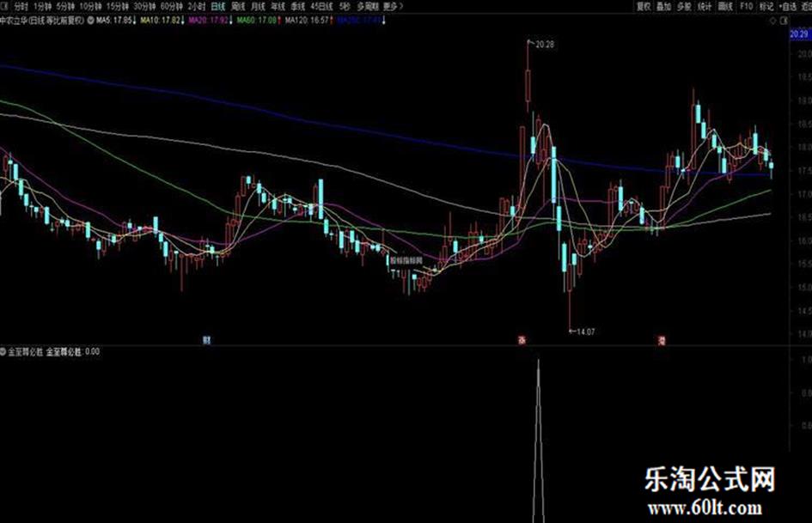The image size is (812, 523).
Task: Click the MA10: 17.82 indicator label
Action: (x=162, y=21)
